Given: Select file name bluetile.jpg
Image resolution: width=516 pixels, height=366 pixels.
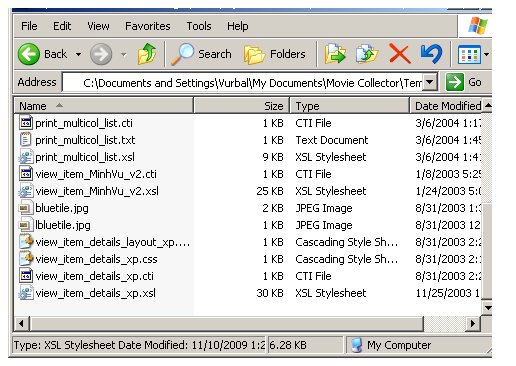Looking at the screenshot, I should coord(62,208).
